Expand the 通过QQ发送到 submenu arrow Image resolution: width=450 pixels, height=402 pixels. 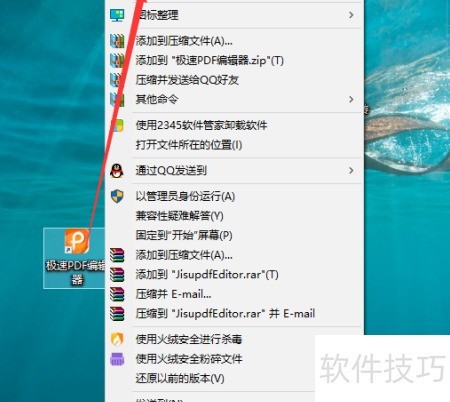351,171
